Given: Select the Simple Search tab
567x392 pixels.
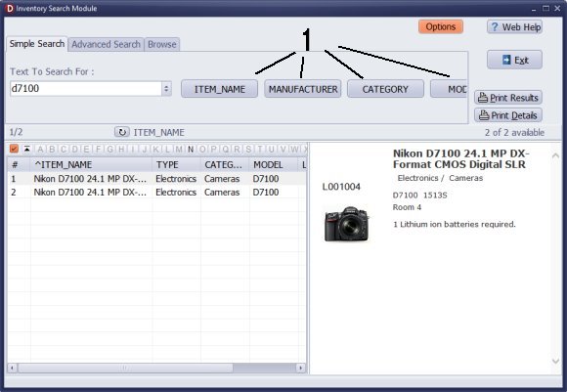Looking at the screenshot, I should 37,44.
